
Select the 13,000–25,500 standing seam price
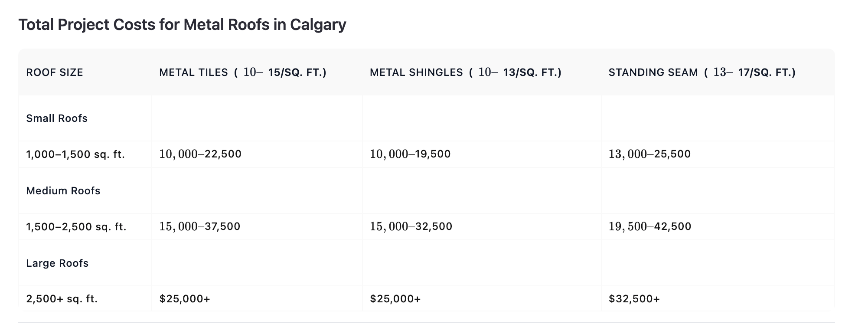click(649, 154)
